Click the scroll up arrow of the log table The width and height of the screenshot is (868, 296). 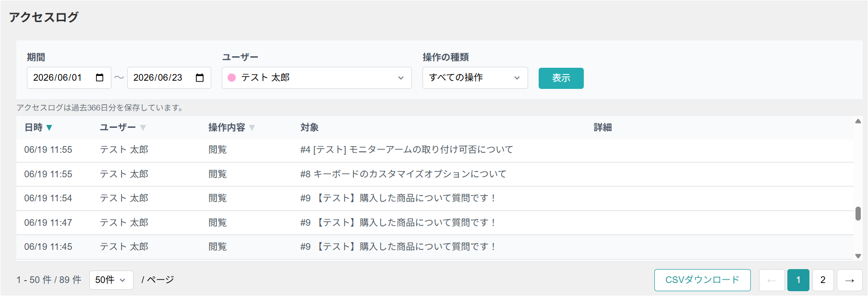(858, 121)
